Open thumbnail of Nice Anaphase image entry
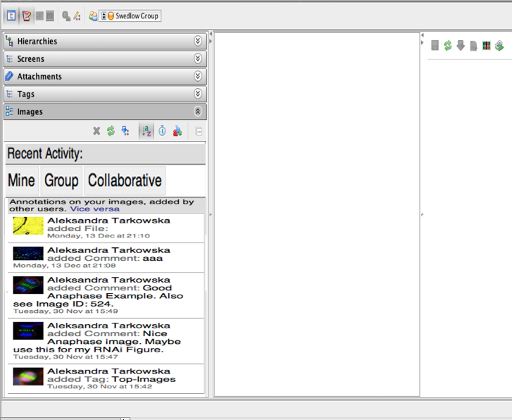This screenshot has width=512, height=420. [28, 331]
